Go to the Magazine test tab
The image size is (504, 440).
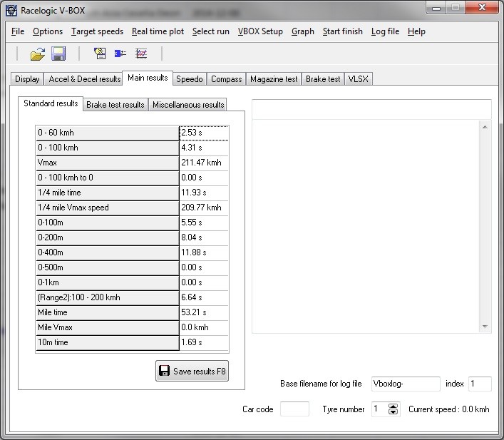tap(274, 79)
